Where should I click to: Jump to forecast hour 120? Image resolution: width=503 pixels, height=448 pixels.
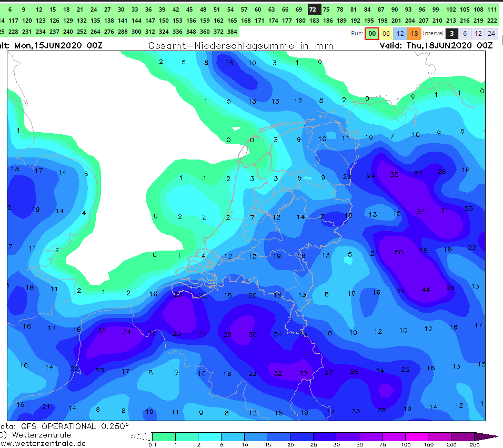click(x=27, y=21)
